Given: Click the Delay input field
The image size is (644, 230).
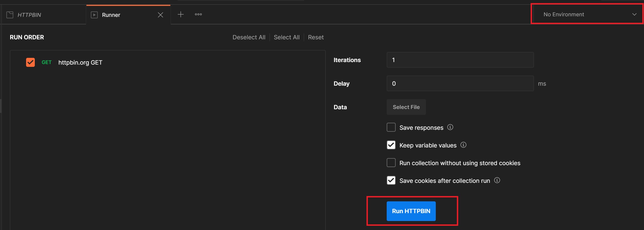Looking at the screenshot, I should 460,83.
